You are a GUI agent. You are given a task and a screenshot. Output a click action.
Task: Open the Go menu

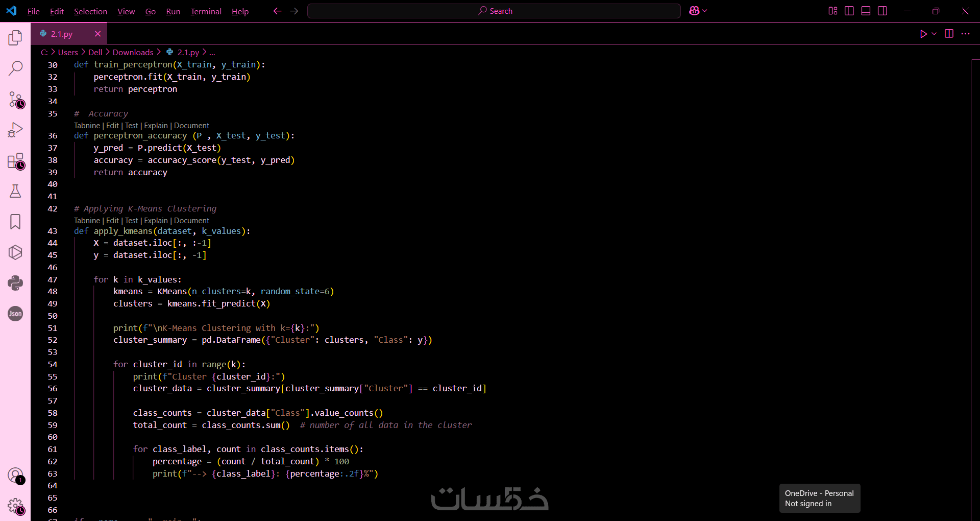click(x=151, y=11)
